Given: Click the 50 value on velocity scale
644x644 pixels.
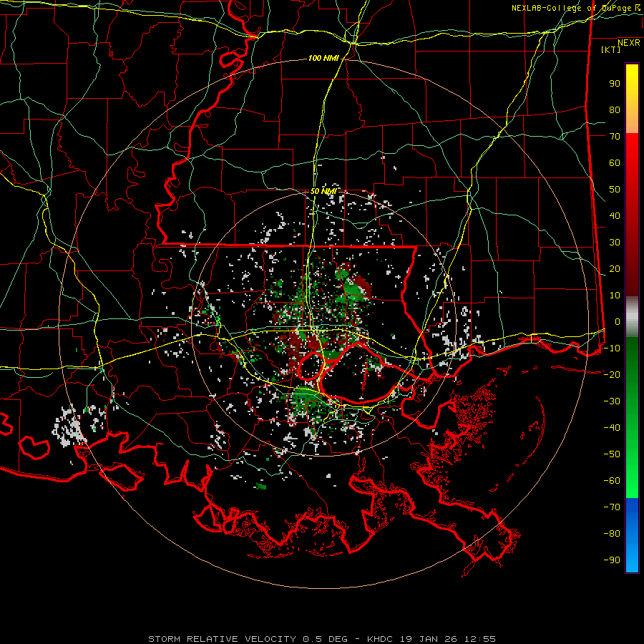Looking at the screenshot, I should click(615, 190).
